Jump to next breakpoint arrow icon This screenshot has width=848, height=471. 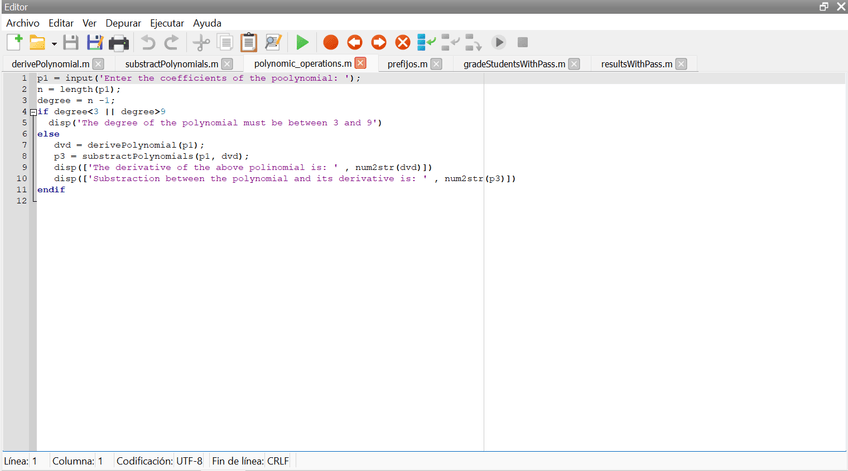(378, 42)
